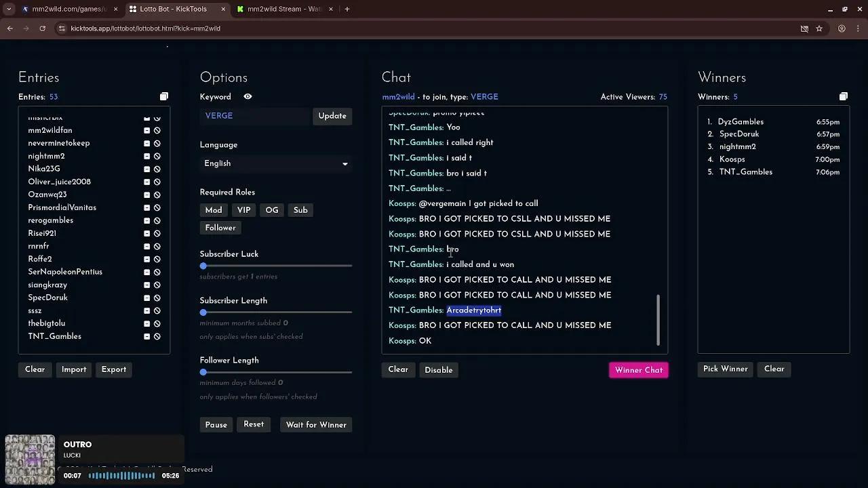Adjust the Subscriber Length slider

pyautogui.click(x=276, y=312)
